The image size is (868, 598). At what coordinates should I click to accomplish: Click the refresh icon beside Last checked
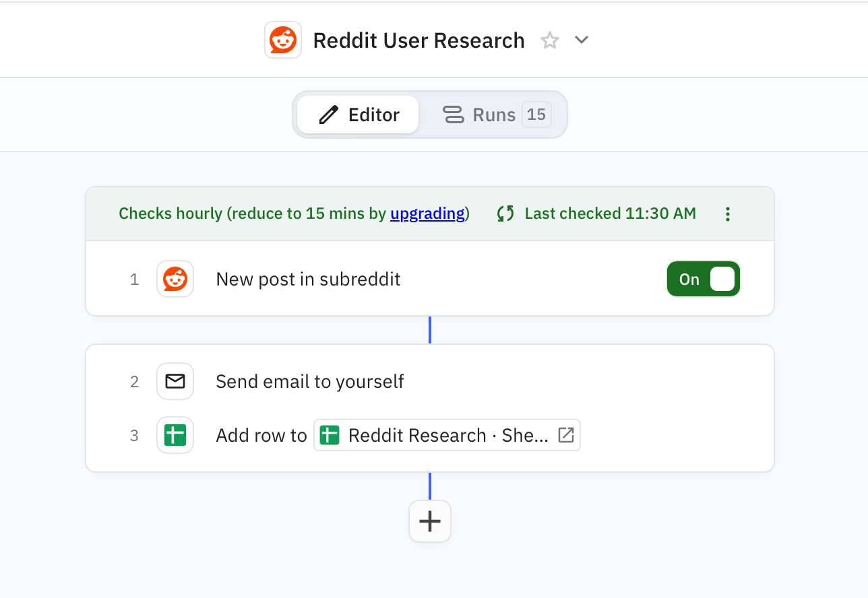505,213
